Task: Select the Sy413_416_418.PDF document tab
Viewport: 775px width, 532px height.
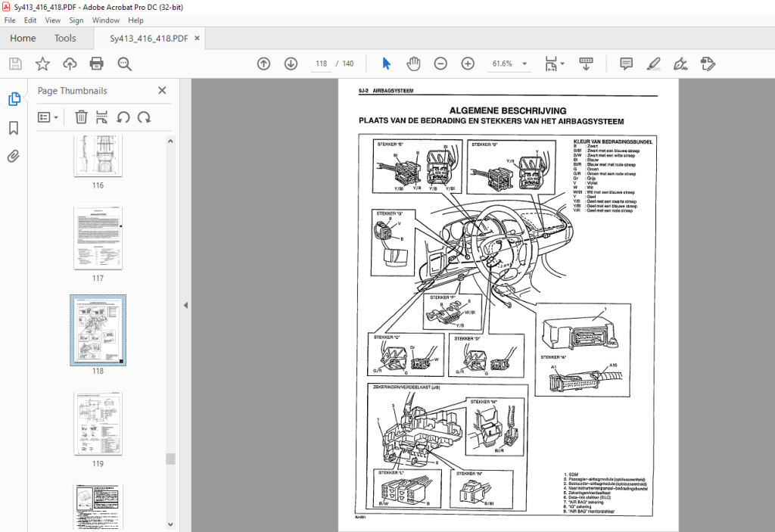Action: (x=149, y=39)
